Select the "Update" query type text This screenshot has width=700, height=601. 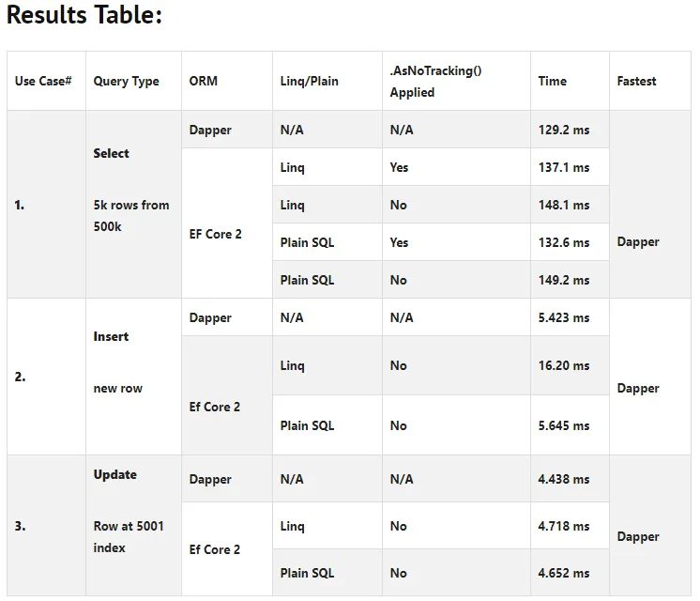coord(114,475)
